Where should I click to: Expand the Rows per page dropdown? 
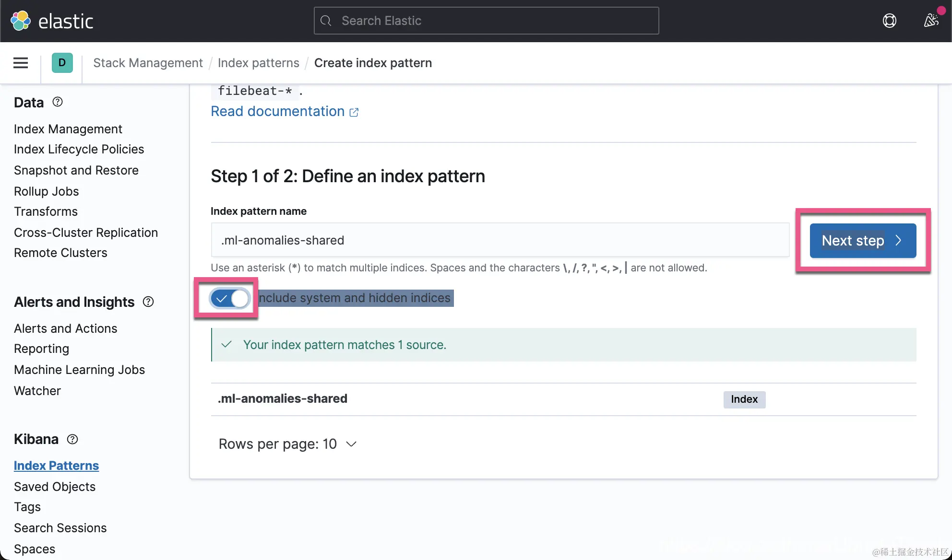coord(287,444)
